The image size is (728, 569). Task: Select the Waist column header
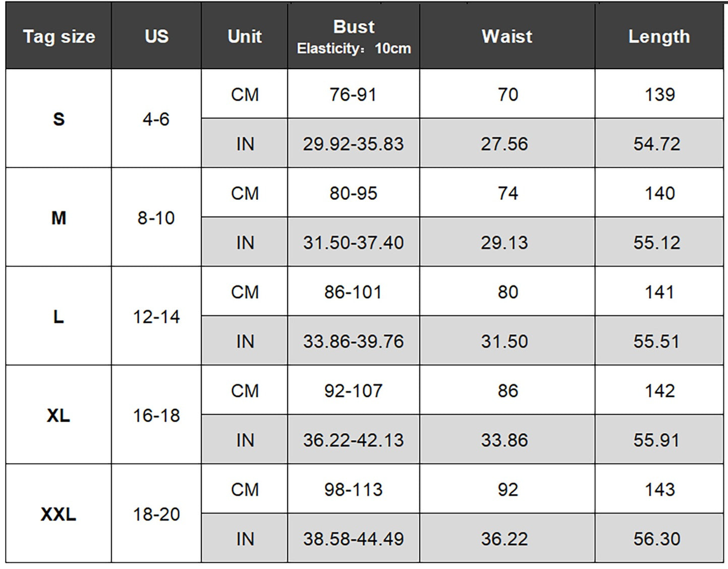click(507, 36)
